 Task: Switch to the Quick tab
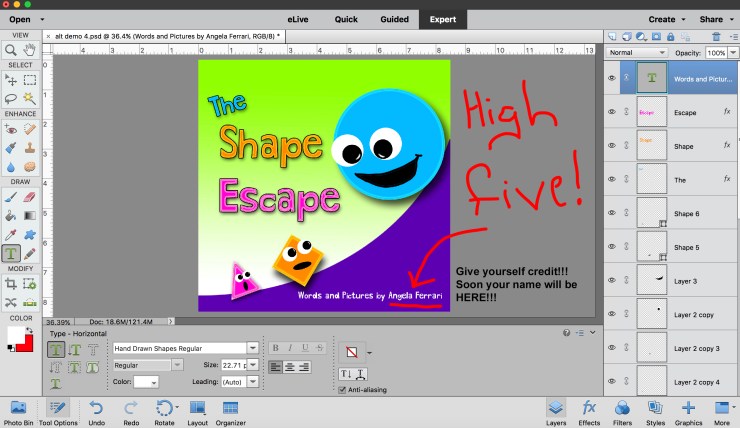[346, 19]
